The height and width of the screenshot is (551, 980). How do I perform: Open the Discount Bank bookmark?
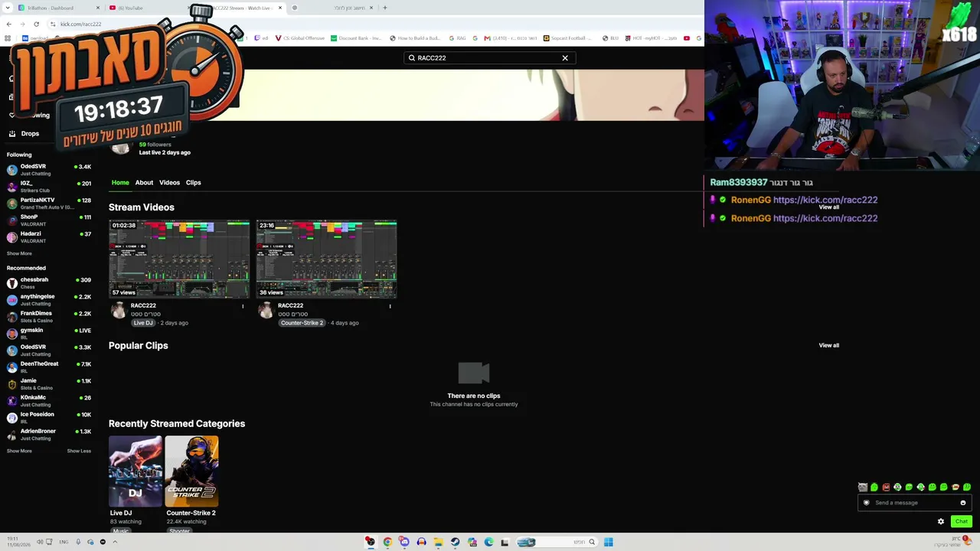click(356, 37)
